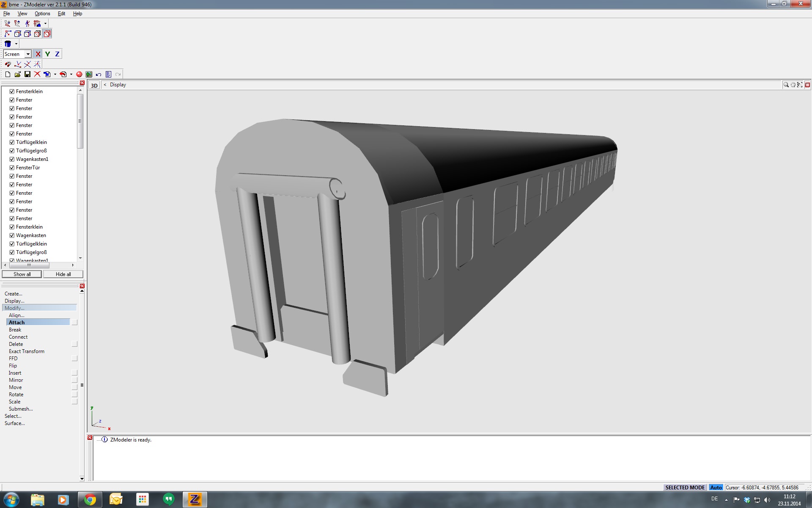The height and width of the screenshot is (508, 812).
Task: Click the red X close-file icon
Action: 37,74
